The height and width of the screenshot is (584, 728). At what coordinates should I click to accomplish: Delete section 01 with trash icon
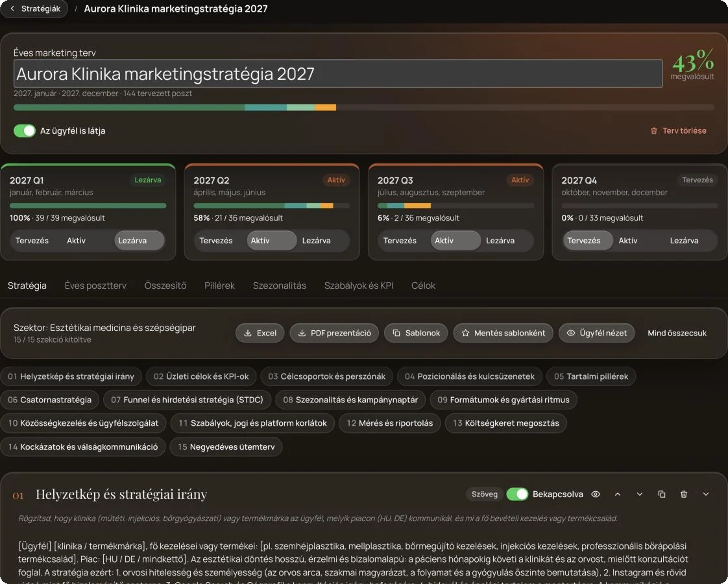(x=684, y=494)
